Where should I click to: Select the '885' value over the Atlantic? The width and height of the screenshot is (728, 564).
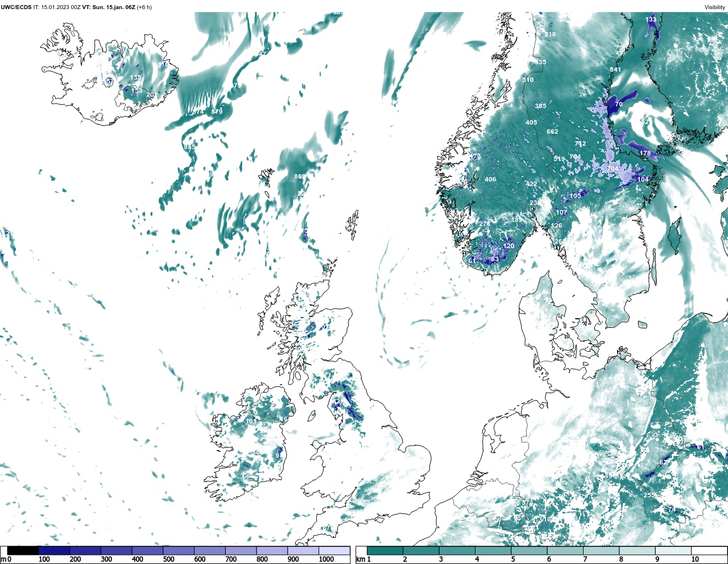point(189,147)
